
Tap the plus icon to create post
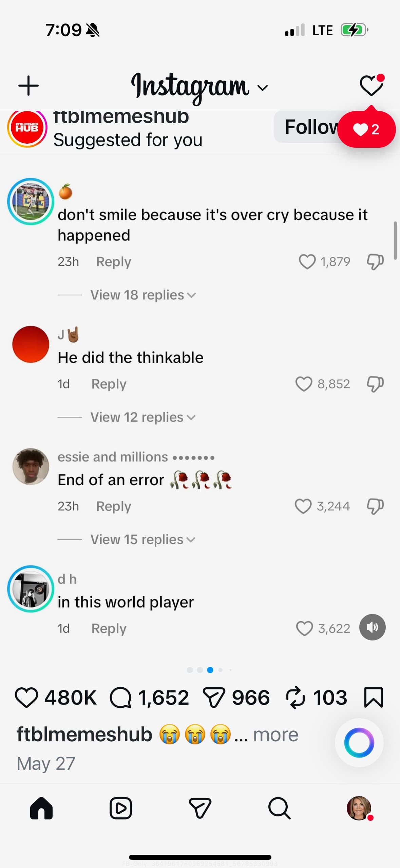tap(28, 86)
